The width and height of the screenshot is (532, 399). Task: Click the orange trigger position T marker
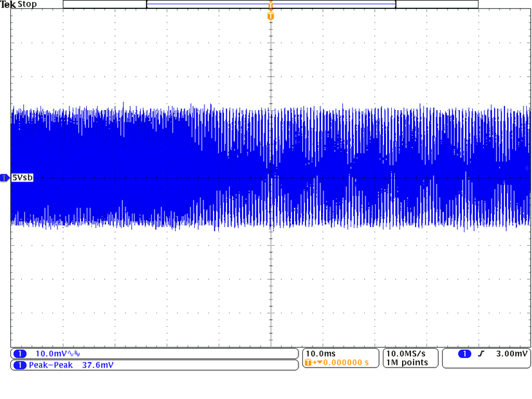[x=270, y=15]
